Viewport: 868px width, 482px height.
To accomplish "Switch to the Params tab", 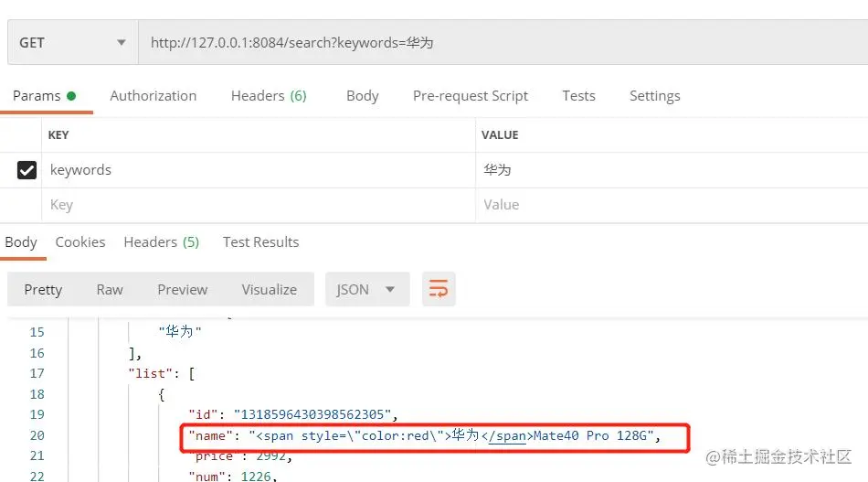I will coord(44,96).
